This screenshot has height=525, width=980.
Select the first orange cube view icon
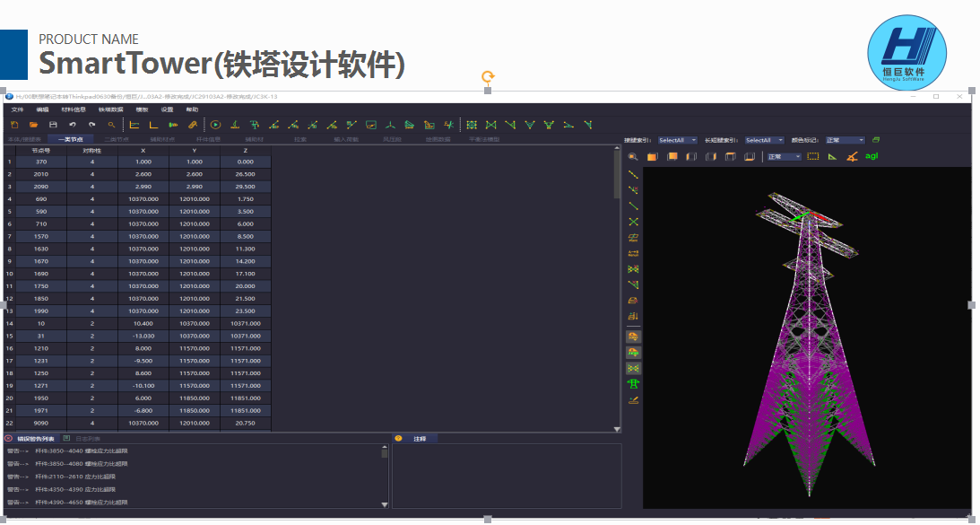[653, 156]
